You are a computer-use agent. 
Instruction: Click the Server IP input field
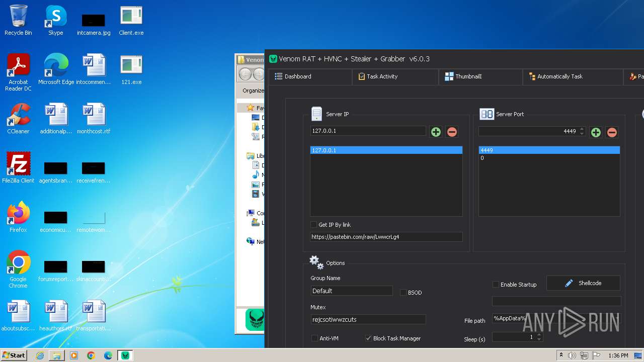point(368,131)
